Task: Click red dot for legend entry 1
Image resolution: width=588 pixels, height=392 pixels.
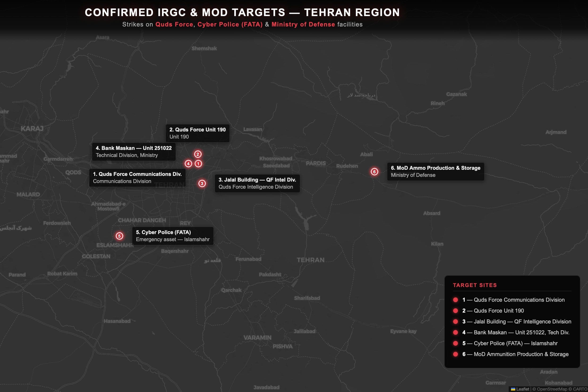Action: pyautogui.click(x=456, y=300)
